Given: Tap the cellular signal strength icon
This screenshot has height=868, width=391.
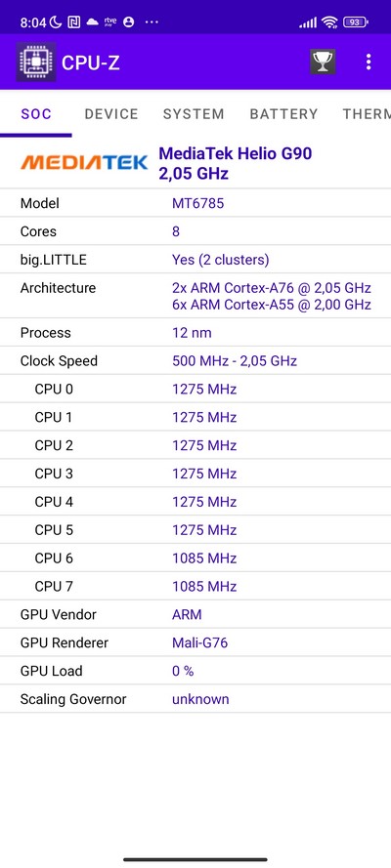Looking at the screenshot, I should pyautogui.click(x=308, y=22).
